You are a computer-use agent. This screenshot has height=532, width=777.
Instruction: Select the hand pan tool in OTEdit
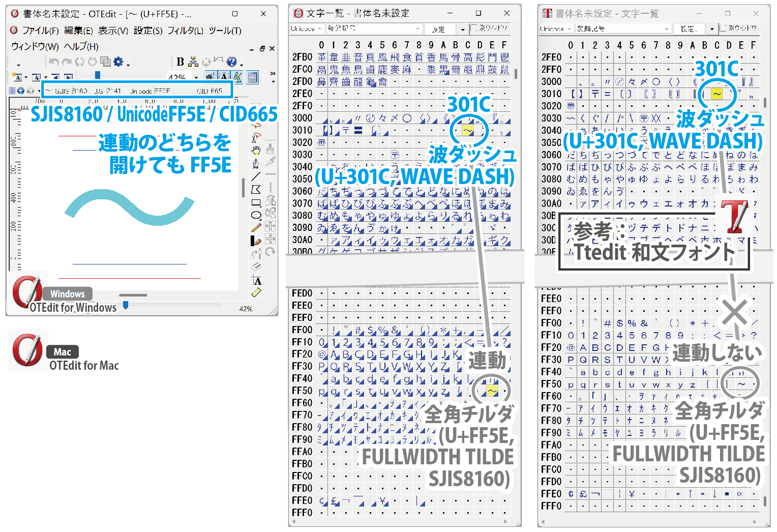256,150
